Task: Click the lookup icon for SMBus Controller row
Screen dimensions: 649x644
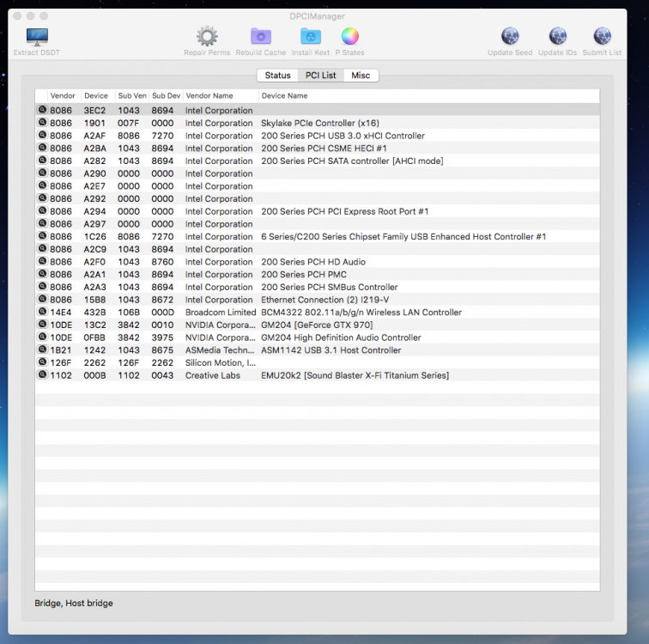Action: 42,287
